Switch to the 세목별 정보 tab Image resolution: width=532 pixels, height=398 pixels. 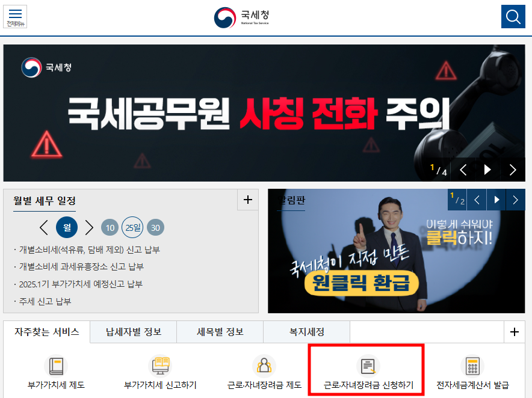point(220,332)
